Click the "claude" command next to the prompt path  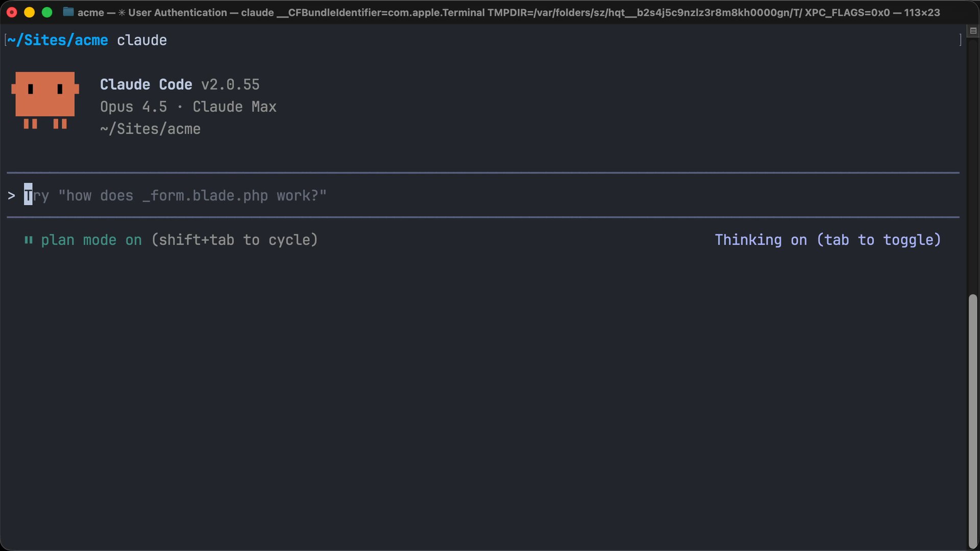(x=141, y=40)
